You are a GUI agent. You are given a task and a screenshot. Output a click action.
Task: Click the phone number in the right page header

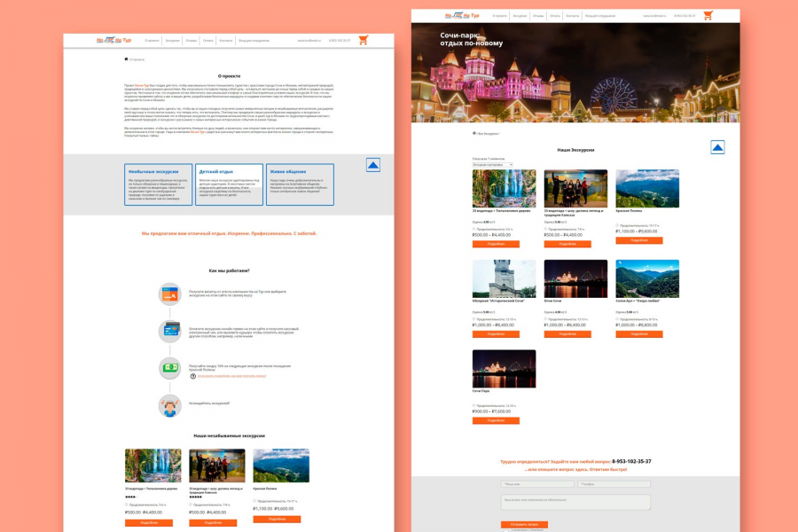[685, 16]
